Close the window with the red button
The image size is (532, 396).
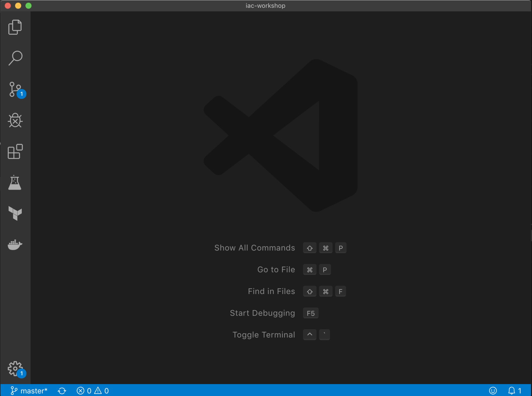8,6
